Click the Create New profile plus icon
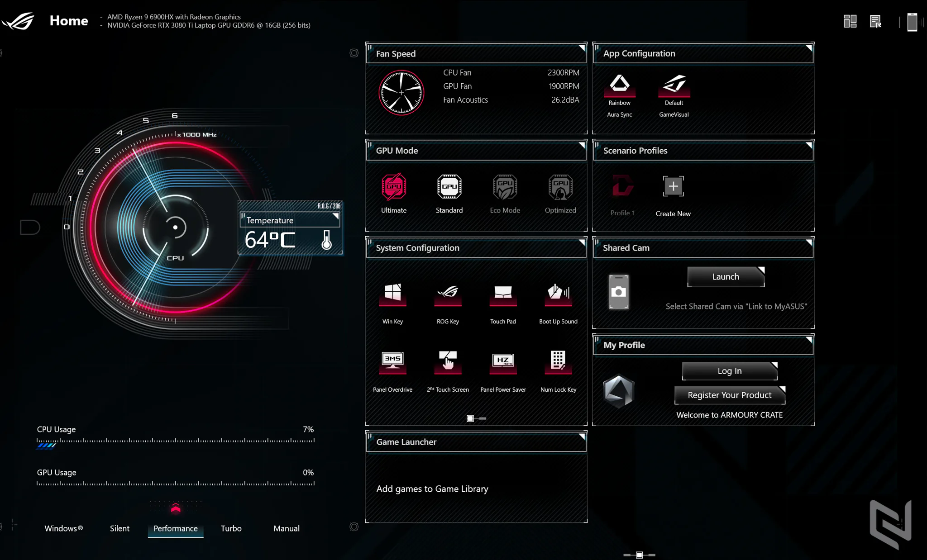This screenshot has height=560, width=927. [673, 186]
